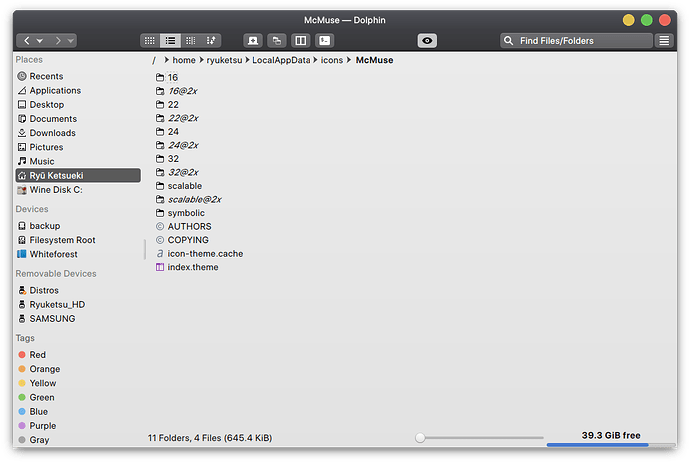The height and width of the screenshot is (463, 690).
Task: Open the forward button history dropdown arrow
Action: (x=72, y=41)
